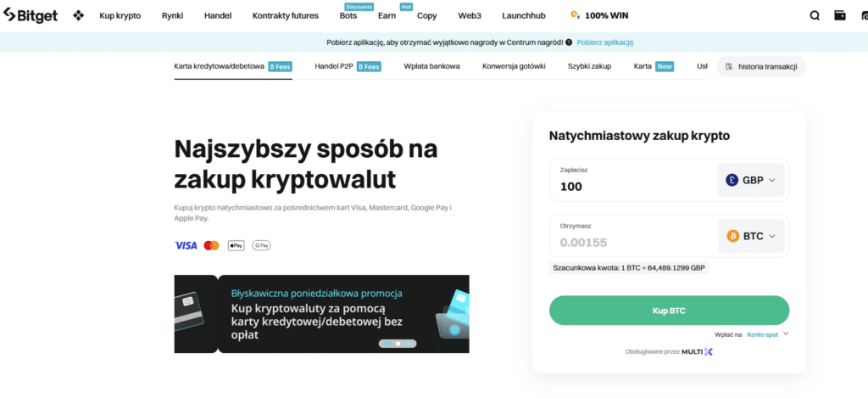
Task: Switch to the Handel P2P tab
Action: coord(334,66)
